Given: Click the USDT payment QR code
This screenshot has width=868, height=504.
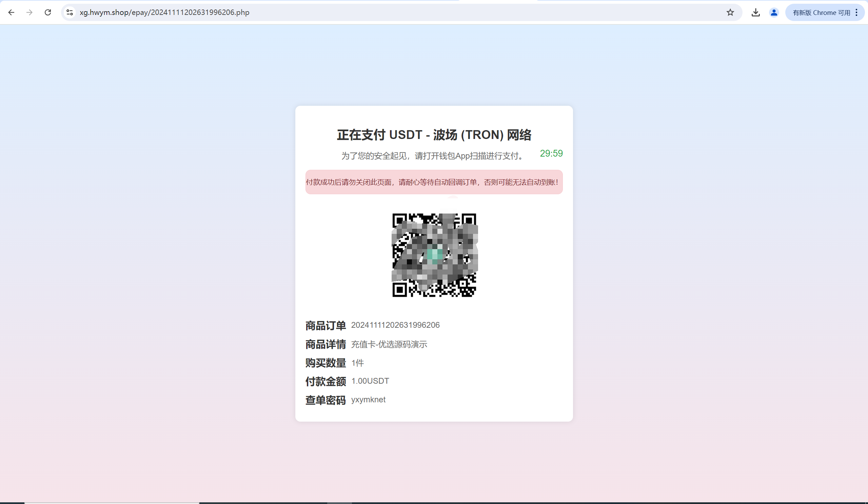Looking at the screenshot, I should pos(434,255).
